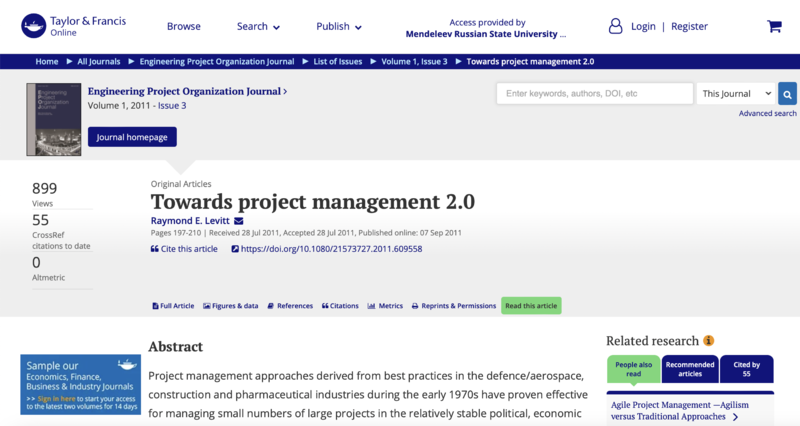
Task: Click the author email envelope icon
Action: 239,221
